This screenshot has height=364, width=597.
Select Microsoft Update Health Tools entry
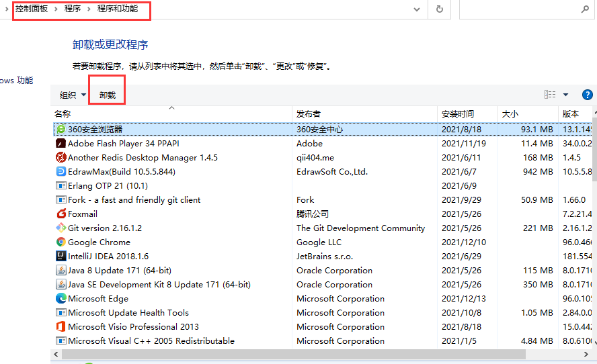(x=128, y=312)
